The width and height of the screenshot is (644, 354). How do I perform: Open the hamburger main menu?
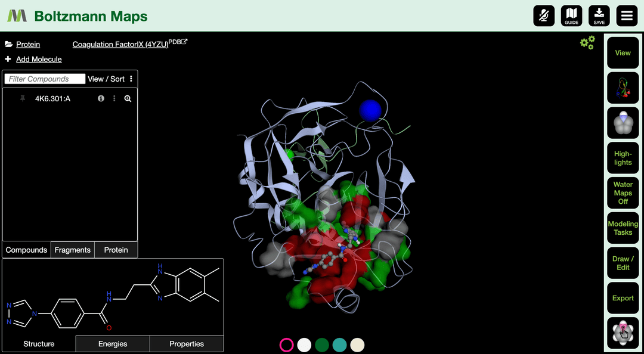point(627,15)
